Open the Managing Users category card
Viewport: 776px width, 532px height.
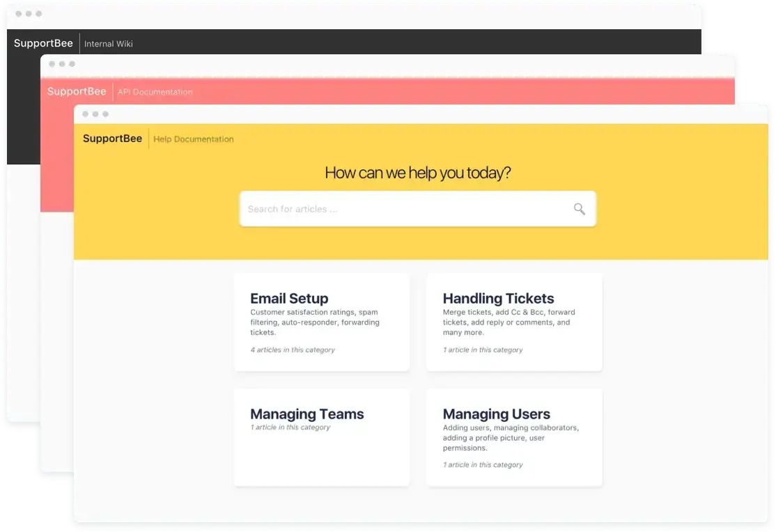[496, 414]
